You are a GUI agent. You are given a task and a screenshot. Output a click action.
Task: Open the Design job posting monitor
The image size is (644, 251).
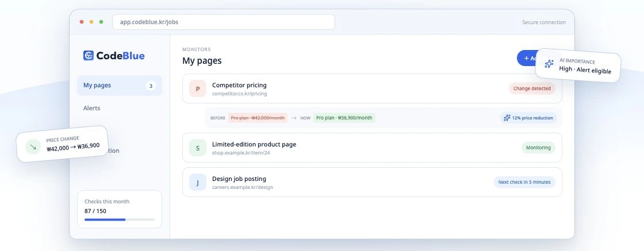[x=372, y=182]
